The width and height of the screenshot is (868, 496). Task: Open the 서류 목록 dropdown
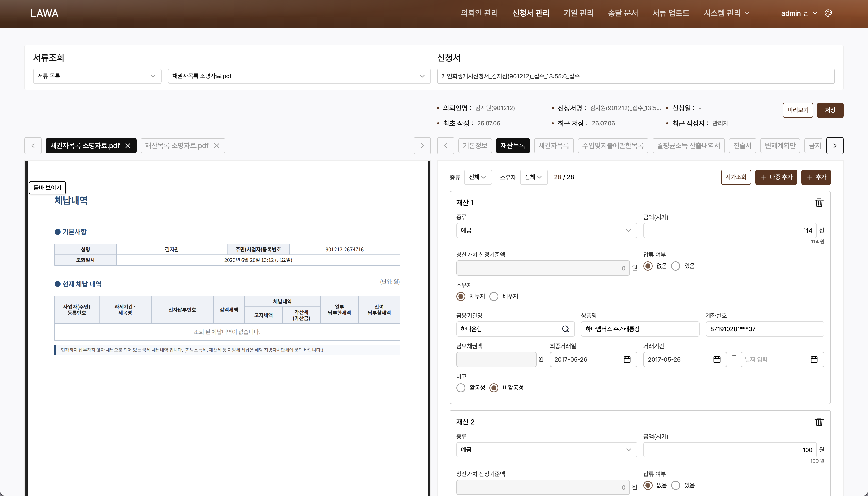(97, 76)
